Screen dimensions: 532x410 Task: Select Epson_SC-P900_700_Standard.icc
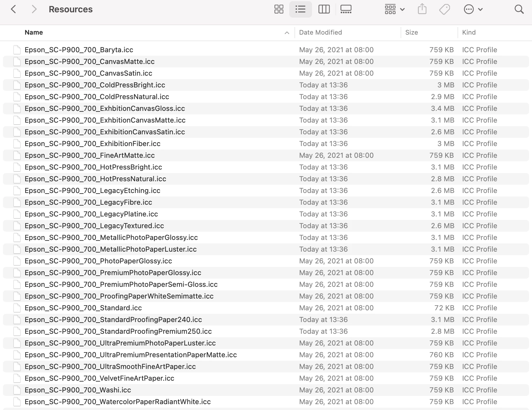(266, 308)
